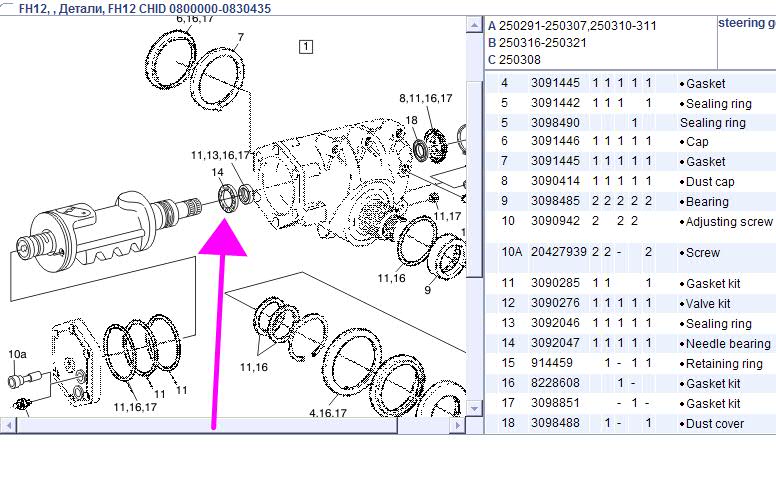Click the FH12 CHID title breadcrumb
Viewport: 776px width, 501px height.
click(x=138, y=8)
